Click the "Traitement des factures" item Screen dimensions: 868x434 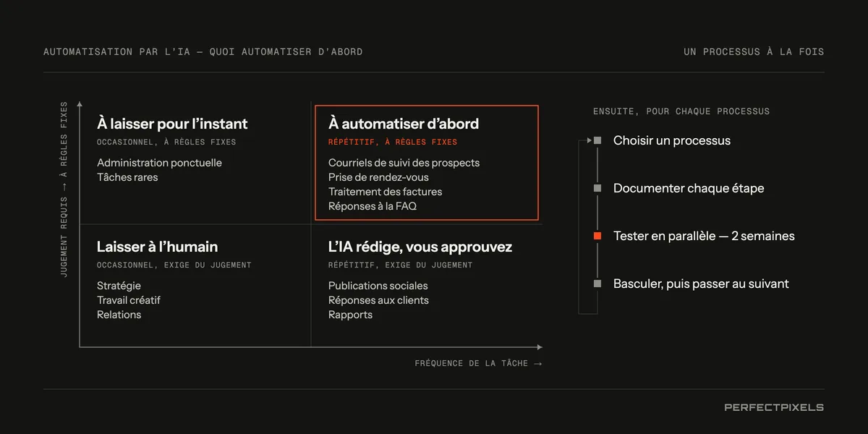(385, 192)
